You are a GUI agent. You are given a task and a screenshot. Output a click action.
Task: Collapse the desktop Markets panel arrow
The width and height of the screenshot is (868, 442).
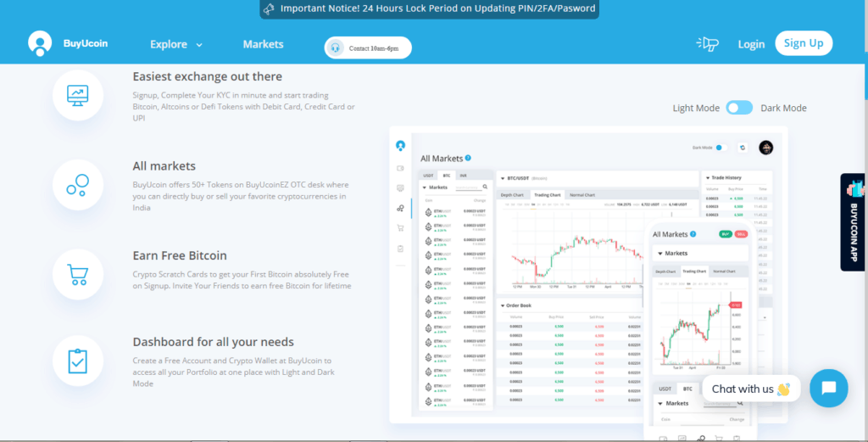coord(425,187)
